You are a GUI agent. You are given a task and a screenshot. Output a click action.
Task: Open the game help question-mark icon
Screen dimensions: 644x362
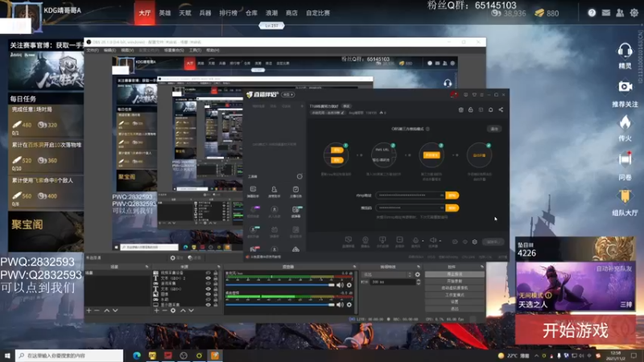[592, 13]
